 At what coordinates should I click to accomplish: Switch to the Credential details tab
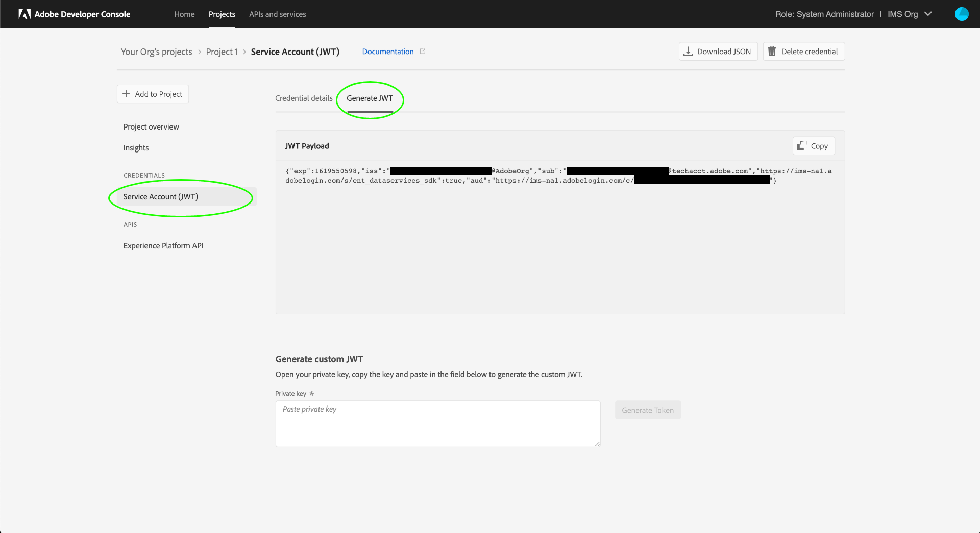(304, 98)
